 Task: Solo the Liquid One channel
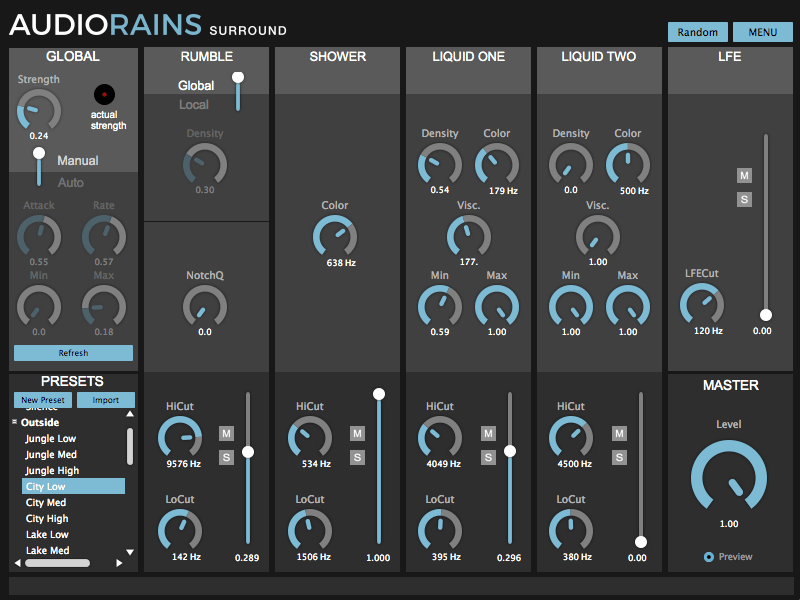click(488, 457)
